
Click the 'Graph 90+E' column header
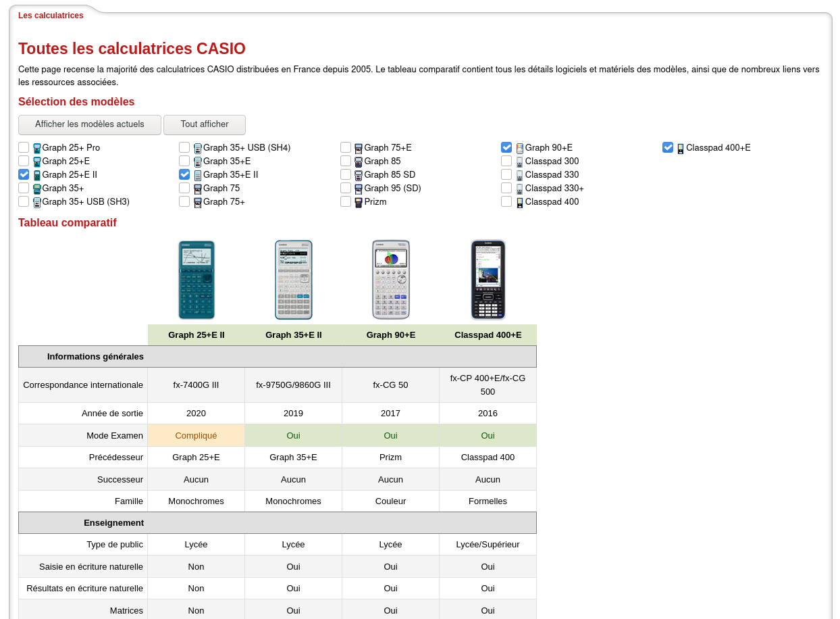point(391,335)
